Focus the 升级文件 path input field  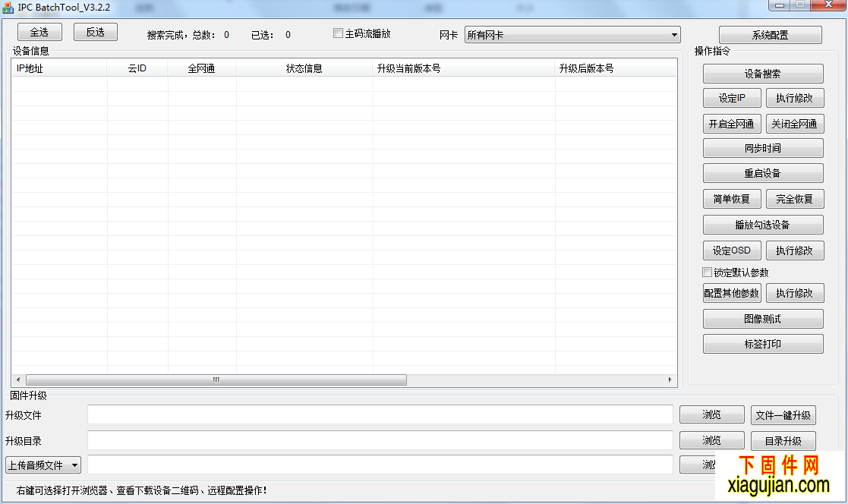[380, 414]
